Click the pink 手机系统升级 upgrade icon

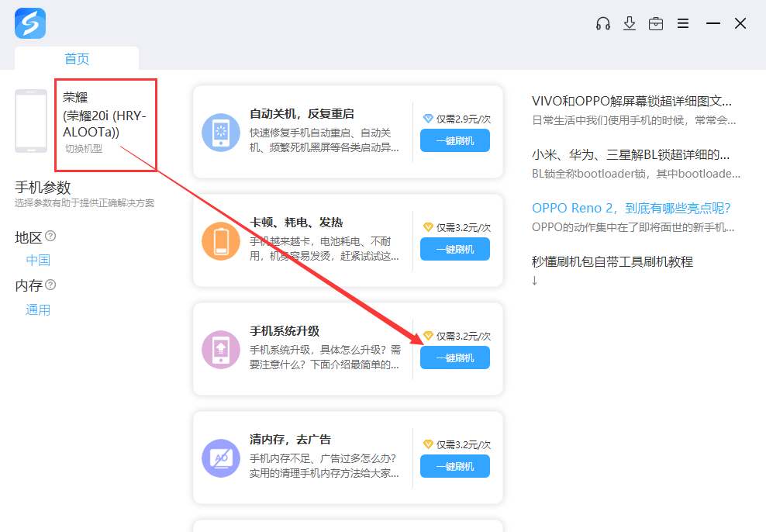(221, 349)
